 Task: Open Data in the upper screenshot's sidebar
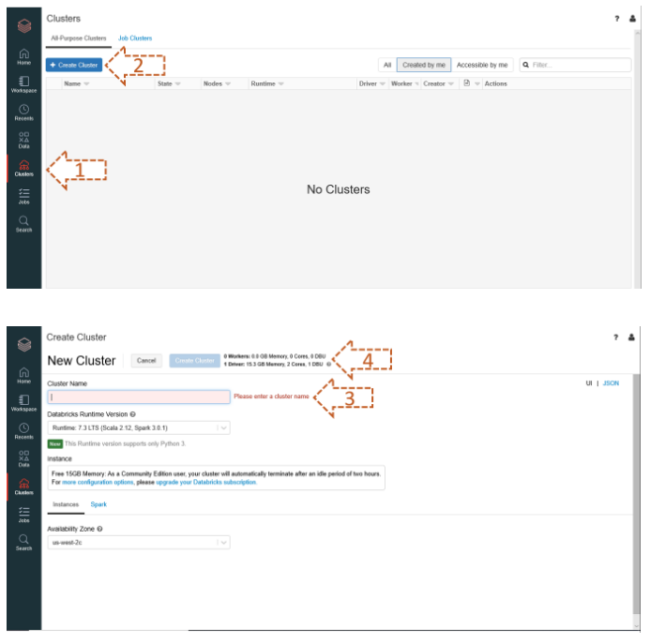pos(24,140)
